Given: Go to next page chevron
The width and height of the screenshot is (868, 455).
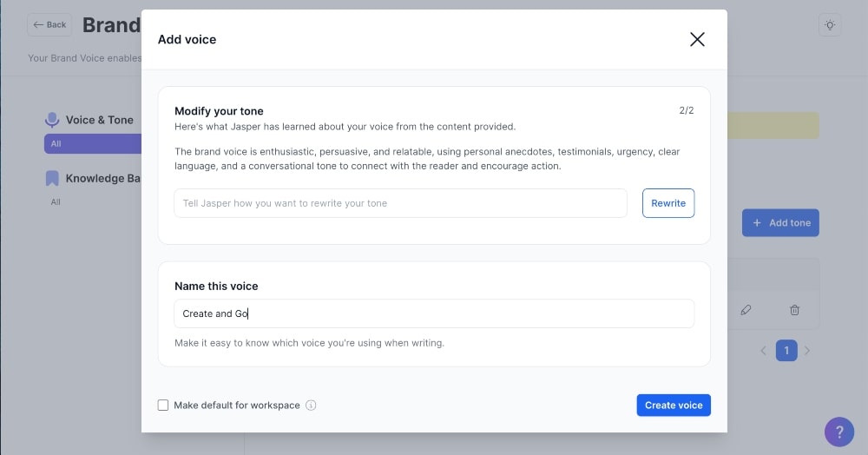Looking at the screenshot, I should [x=807, y=351].
